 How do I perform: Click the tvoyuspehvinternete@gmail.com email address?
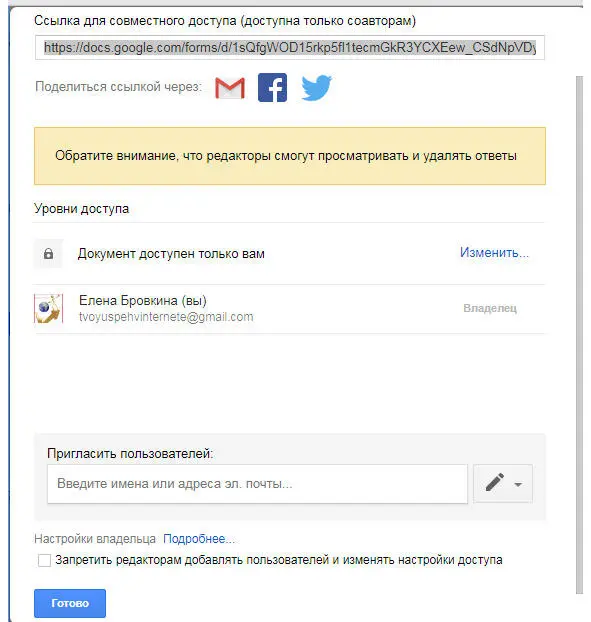[166, 317]
